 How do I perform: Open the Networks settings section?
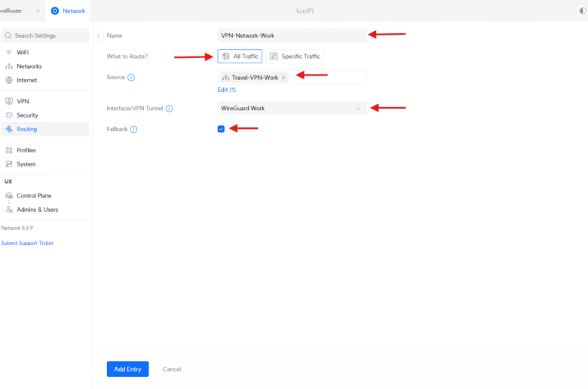click(x=45, y=66)
